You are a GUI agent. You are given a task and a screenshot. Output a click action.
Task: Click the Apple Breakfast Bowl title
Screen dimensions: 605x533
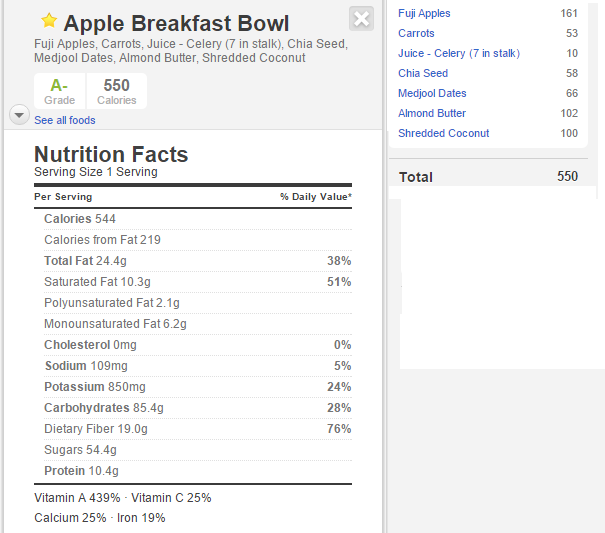pyautogui.click(x=176, y=24)
